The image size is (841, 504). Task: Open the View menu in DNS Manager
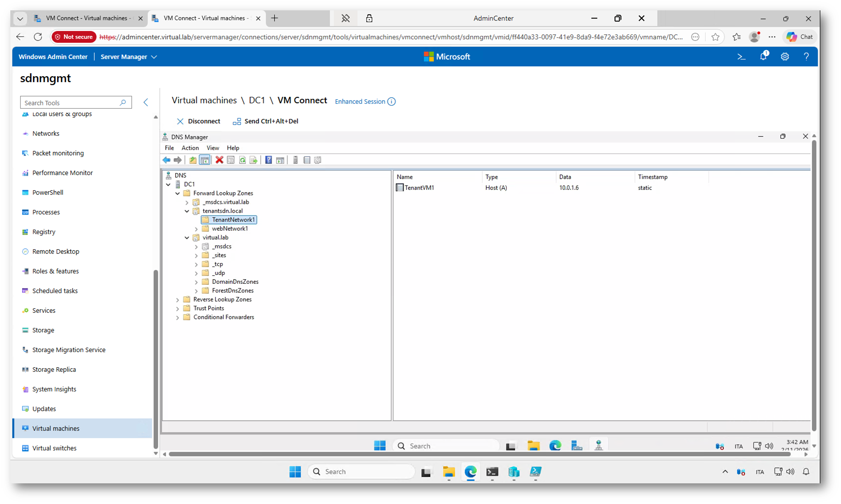(x=213, y=148)
